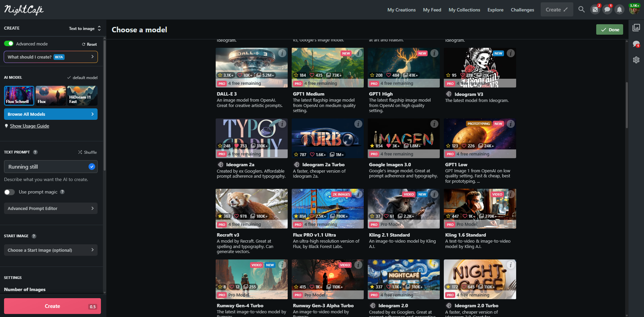The width and height of the screenshot is (644, 317).
Task: Click the search magnifier icon
Action: coord(581,9)
